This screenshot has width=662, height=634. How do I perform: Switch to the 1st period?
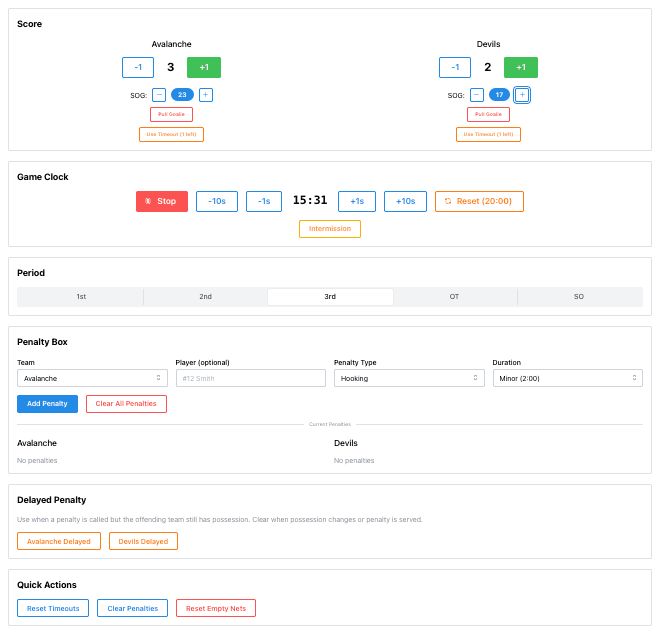81,297
